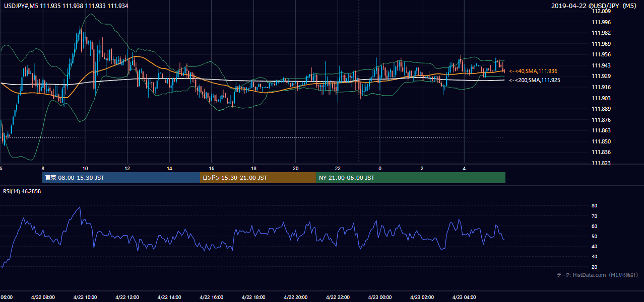Click RSI scale value 80

click(595, 206)
